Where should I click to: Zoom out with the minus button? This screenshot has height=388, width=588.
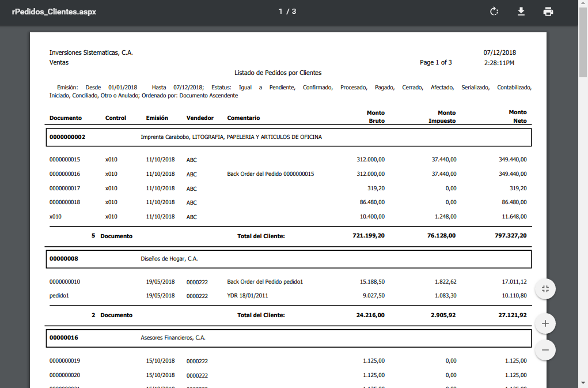(545, 349)
